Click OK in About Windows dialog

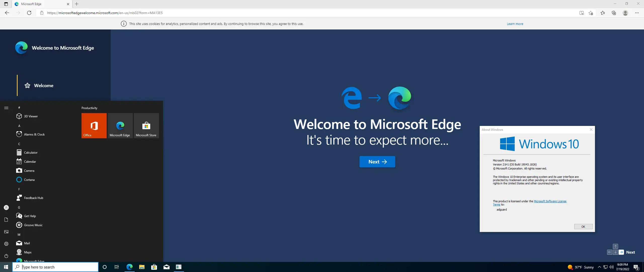[x=583, y=227]
